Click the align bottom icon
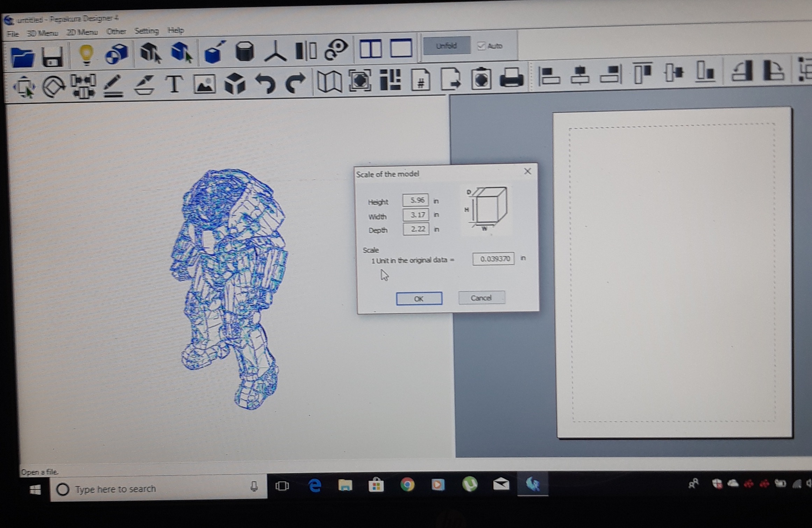This screenshot has height=528, width=812. tap(705, 72)
